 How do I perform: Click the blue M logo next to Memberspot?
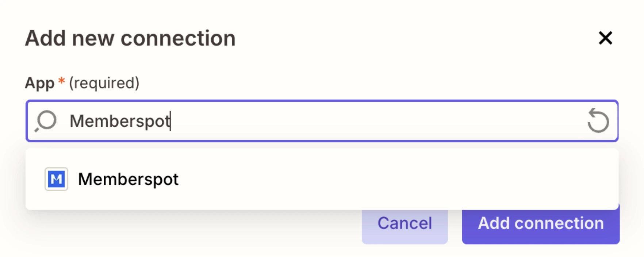57,179
